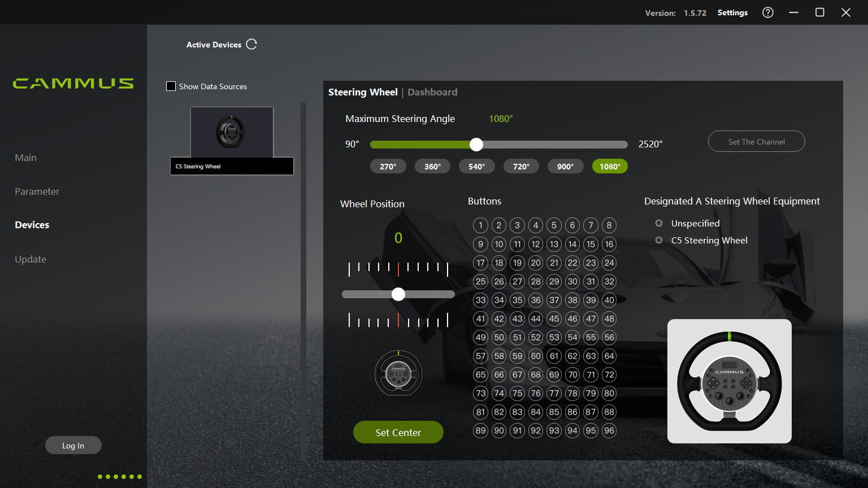The width and height of the screenshot is (868, 488).
Task: Choose the 1080° steering angle preset
Action: 610,166
